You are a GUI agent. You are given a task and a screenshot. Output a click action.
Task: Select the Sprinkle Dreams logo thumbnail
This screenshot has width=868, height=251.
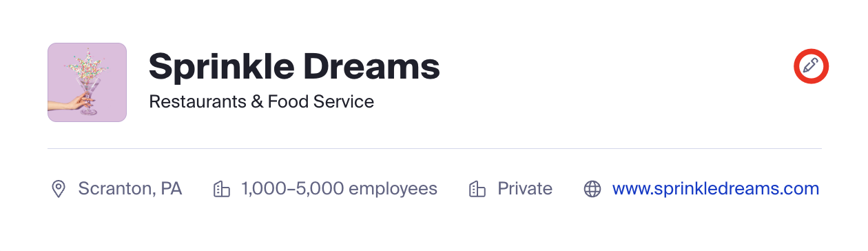pyautogui.click(x=87, y=82)
